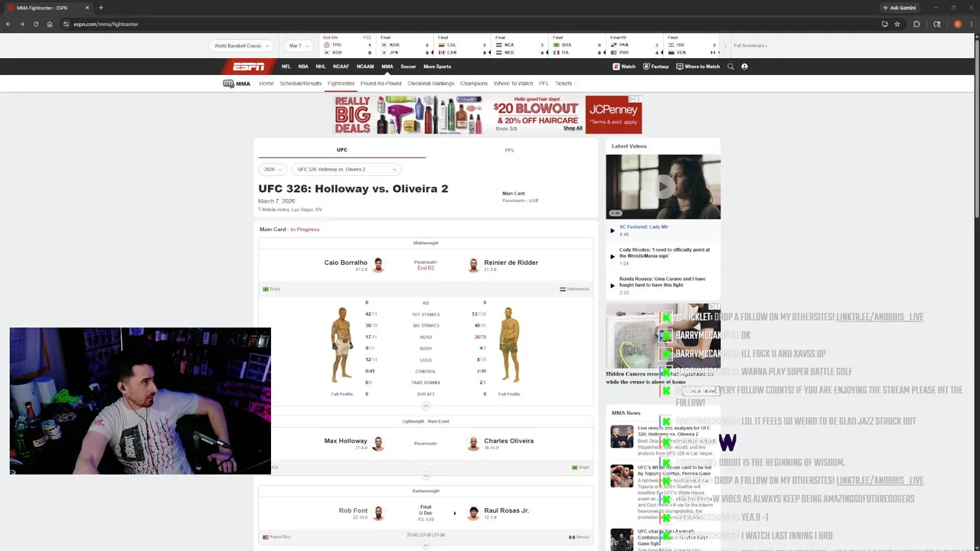The height and width of the screenshot is (551, 980).
Task: Expand the Font vs Rosas Jr. fight details
Action: tap(426, 545)
